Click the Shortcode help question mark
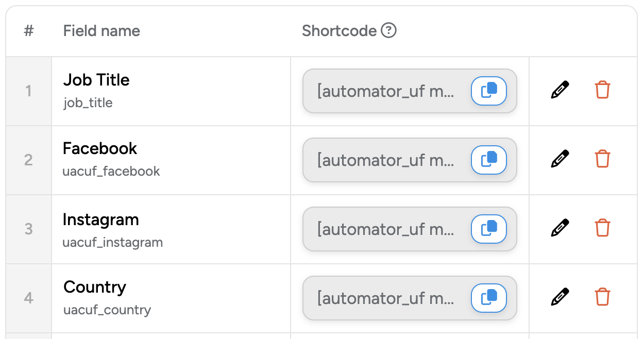Viewport: 644px width, 339px height. 388,31
